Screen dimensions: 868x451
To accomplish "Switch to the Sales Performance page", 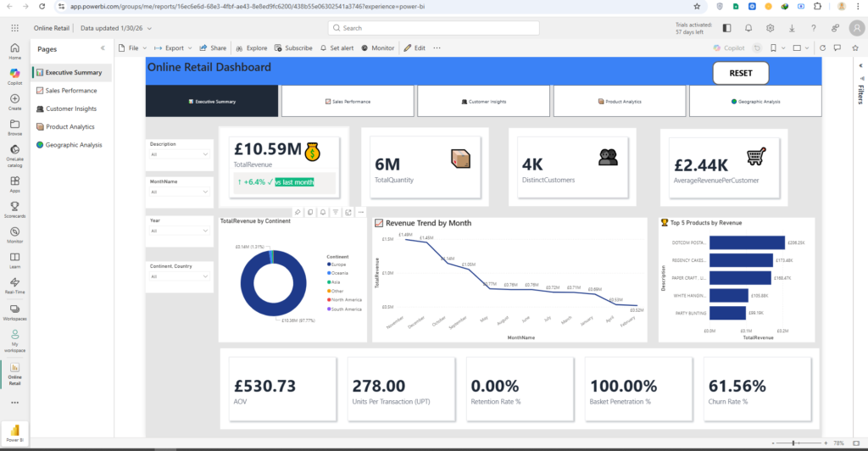I will [x=71, y=90].
